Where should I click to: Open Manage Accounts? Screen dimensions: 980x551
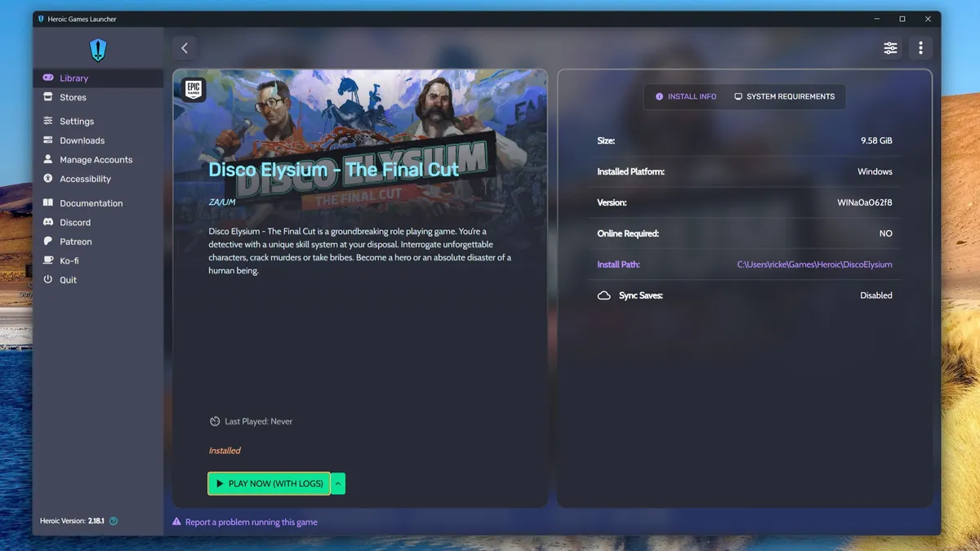point(98,159)
